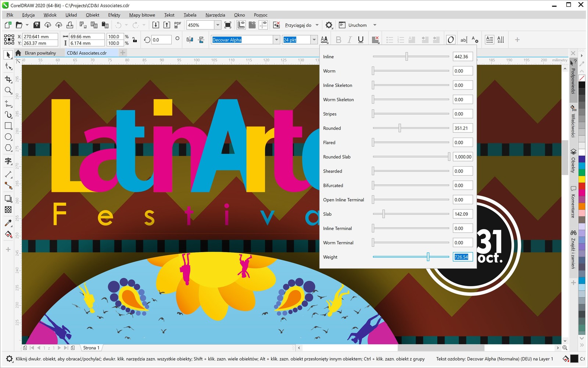
Task: Click the Export icon
Action: 167,25
